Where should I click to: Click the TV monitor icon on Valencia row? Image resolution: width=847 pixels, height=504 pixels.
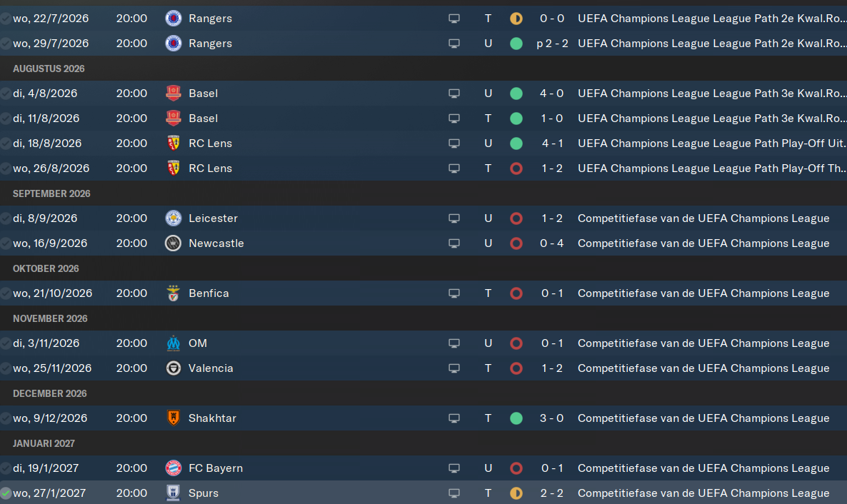(x=454, y=368)
